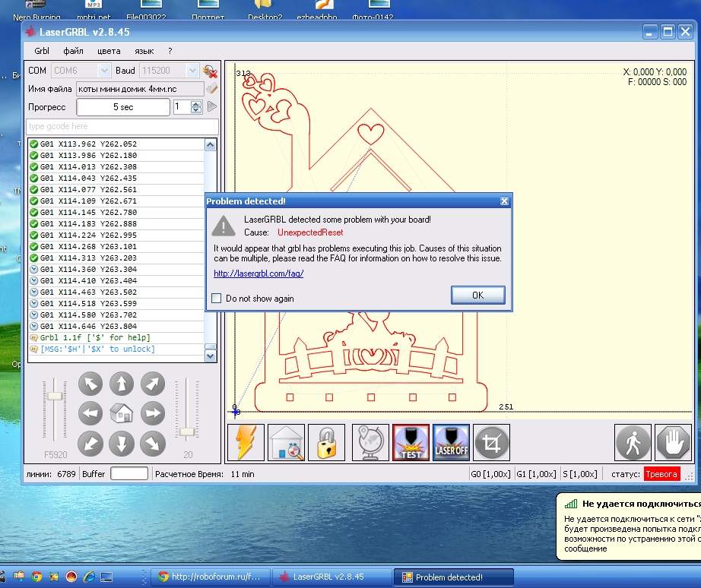Open the COM port dropdown
The width and height of the screenshot is (701, 588).
pos(104,71)
